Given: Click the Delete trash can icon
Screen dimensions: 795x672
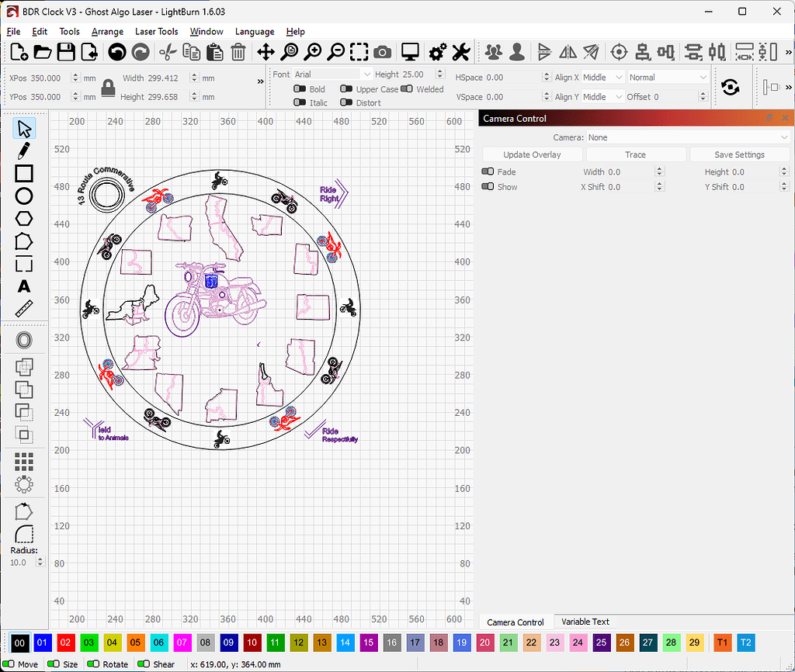Looking at the screenshot, I should (x=238, y=52).
